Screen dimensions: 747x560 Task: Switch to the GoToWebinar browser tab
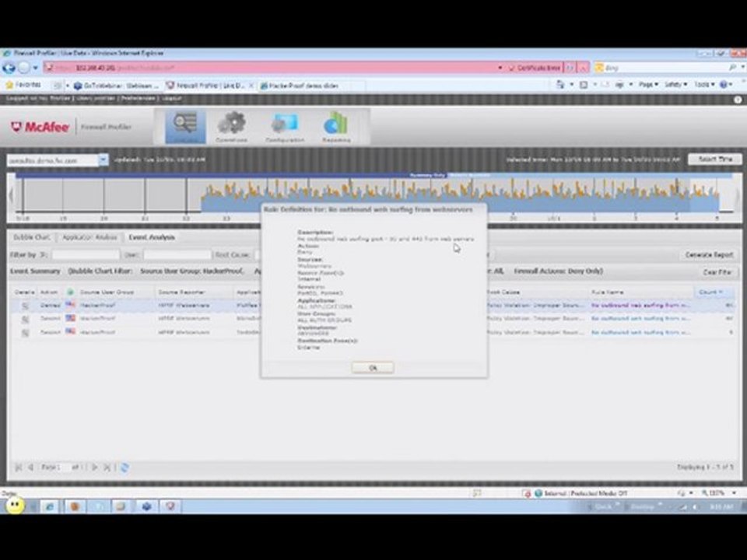[x=116, y=86]
